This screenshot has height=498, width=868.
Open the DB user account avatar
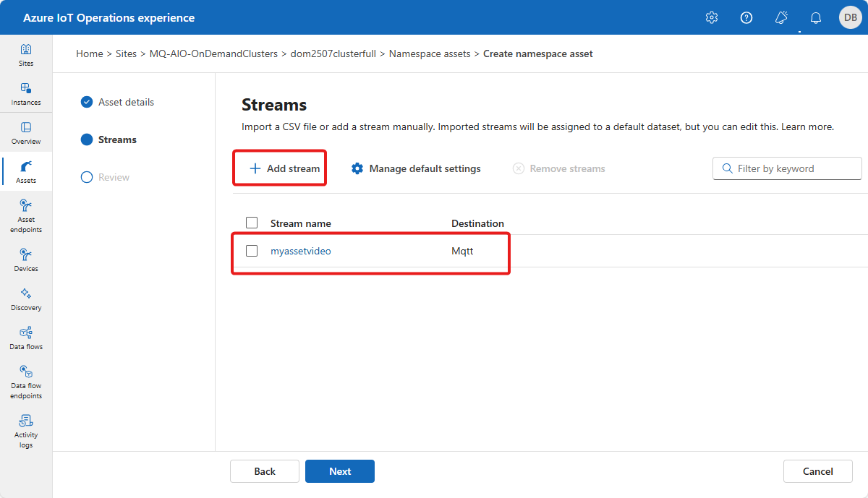(851, 17)
